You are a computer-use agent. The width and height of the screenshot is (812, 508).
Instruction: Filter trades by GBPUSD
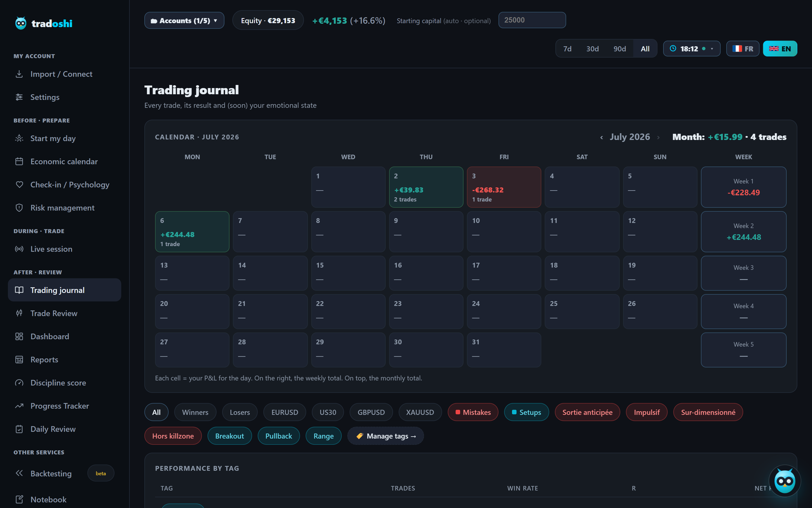pyautogui.click(x=371, y=412)
